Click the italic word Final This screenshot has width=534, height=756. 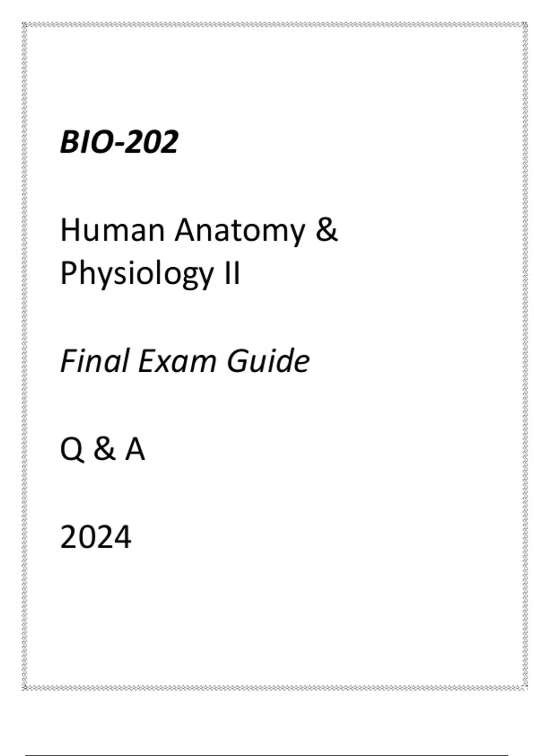click(95, 360)
